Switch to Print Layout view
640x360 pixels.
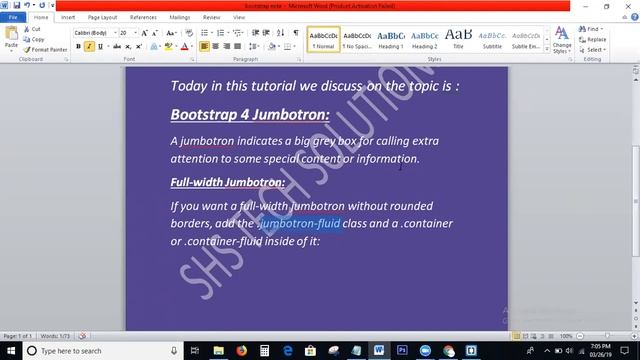click(x=516, y=336)
